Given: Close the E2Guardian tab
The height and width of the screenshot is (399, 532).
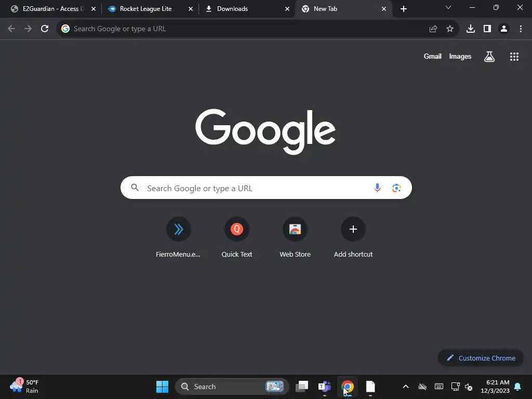Looking at the screenshot, I should (94, 9).
